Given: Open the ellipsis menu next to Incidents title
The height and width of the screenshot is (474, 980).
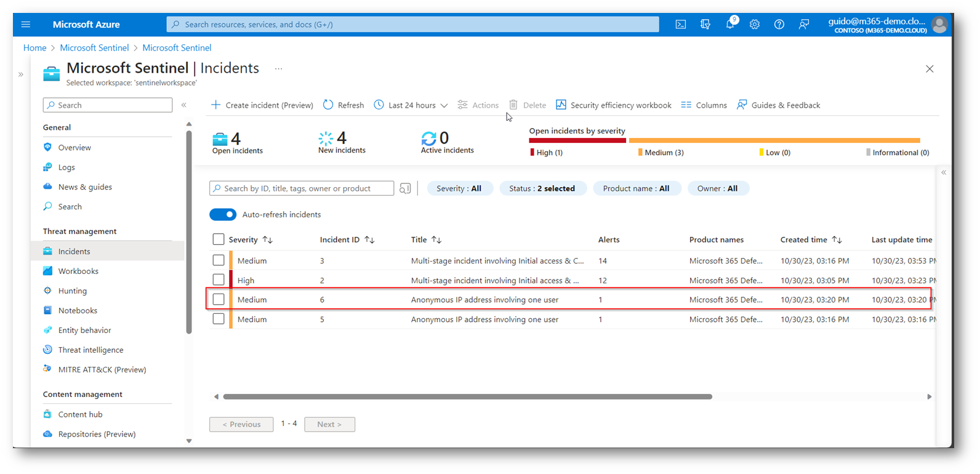Looking at the screenshot, I should tap(278, 69).
